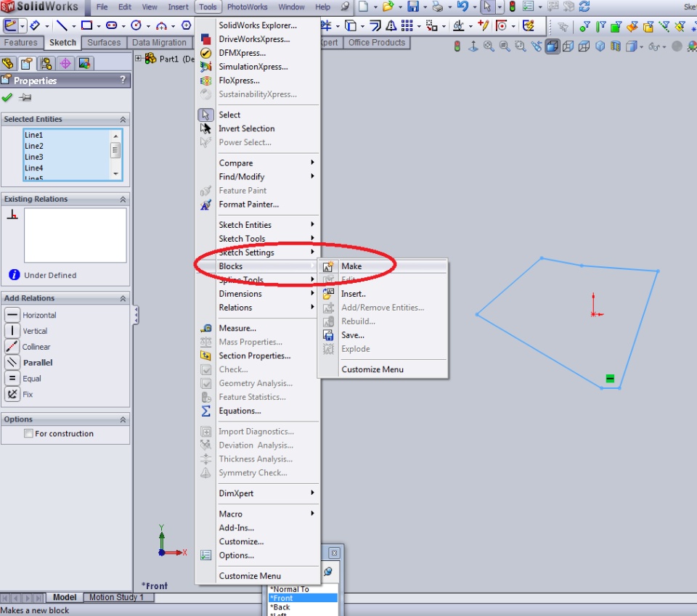Open ConfigurationManager tab icon
The image size is (697, 616).
pos(46,64)
